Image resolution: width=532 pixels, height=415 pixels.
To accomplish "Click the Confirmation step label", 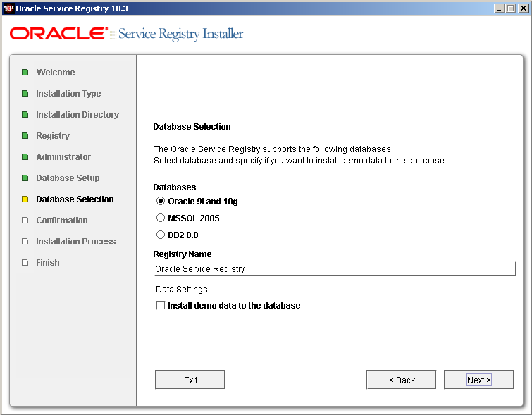I will click(62, 221).
